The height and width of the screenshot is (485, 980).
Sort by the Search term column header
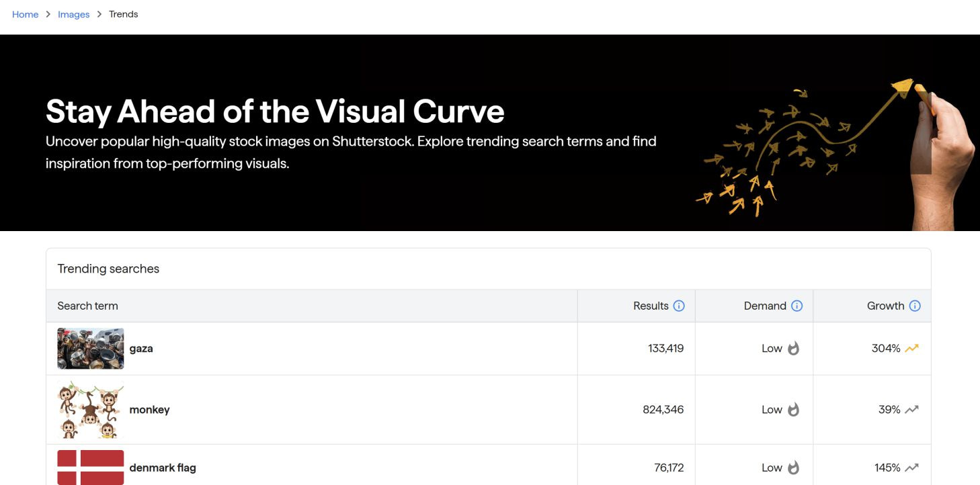(x=87, y=306)
